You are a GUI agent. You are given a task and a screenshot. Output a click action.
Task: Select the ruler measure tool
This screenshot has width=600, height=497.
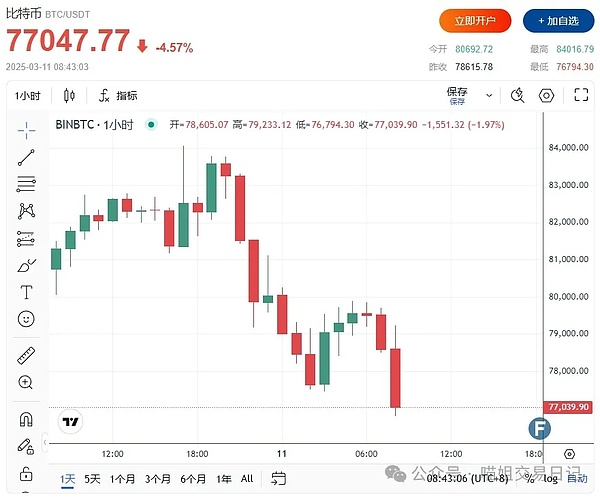26,356
